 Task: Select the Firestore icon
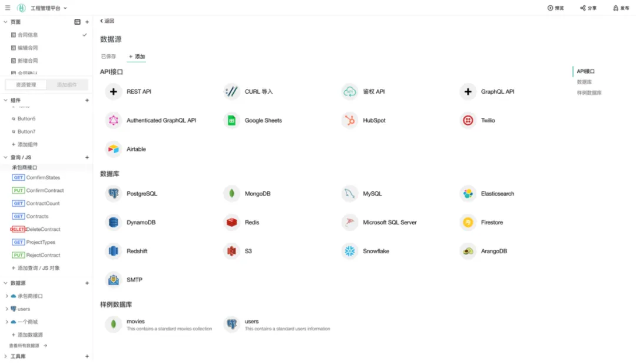pyautogui.click(x=468, y=223)
